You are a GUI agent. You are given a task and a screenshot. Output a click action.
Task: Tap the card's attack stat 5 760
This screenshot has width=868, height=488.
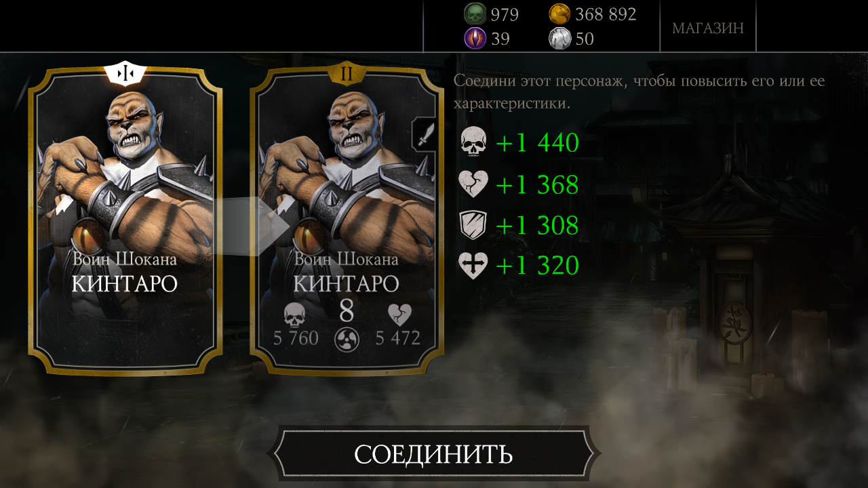click(296, 338)
